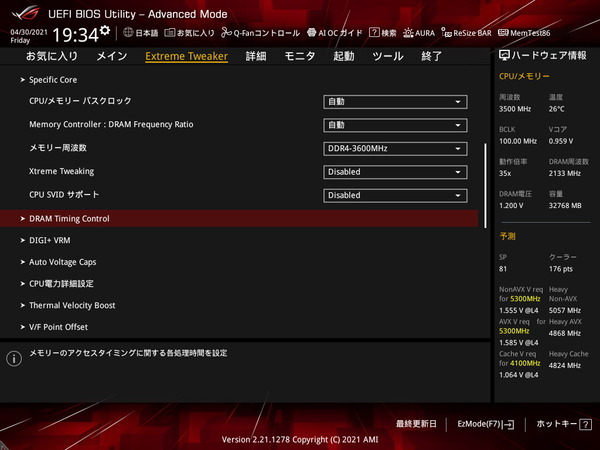Open the メモリー周波数 DDR4-3600MHz dropdown

396,149
